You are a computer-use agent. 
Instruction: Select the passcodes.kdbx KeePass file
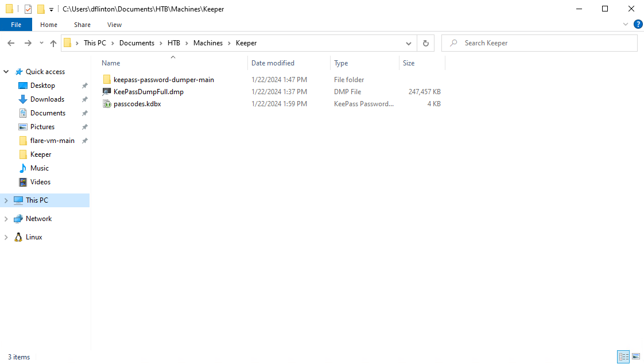(x=137, y=104)
